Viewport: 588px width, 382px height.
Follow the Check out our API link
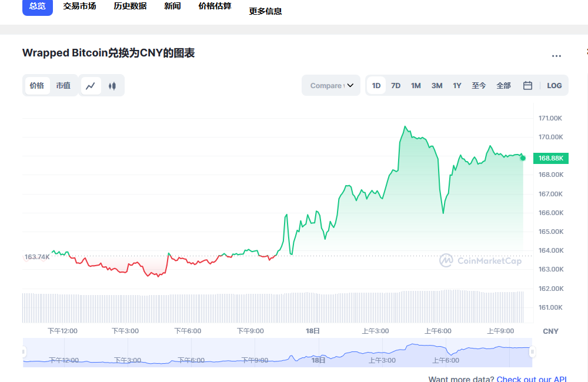point(532,378)
